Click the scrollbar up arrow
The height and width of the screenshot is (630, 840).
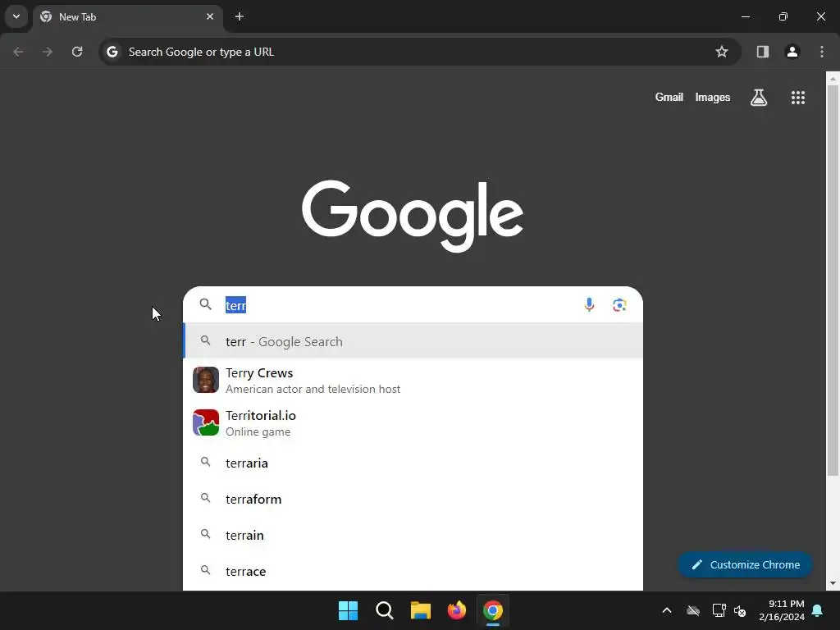click(833, 79)
